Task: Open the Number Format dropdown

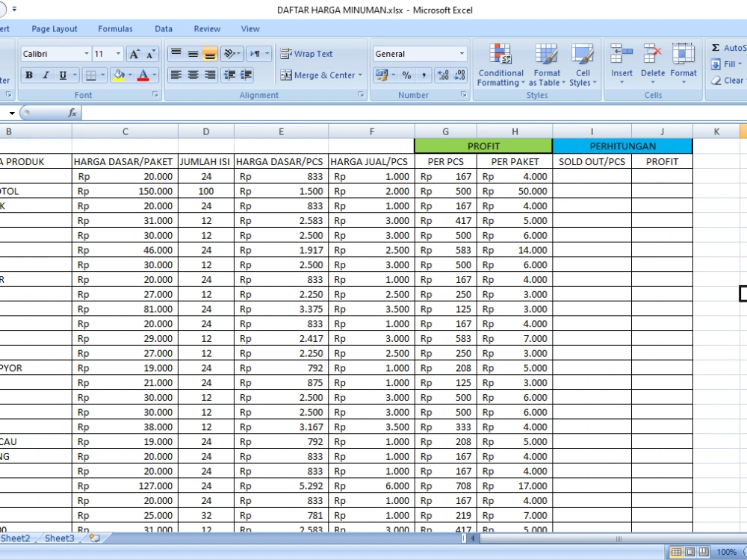Action: (462, 54)
